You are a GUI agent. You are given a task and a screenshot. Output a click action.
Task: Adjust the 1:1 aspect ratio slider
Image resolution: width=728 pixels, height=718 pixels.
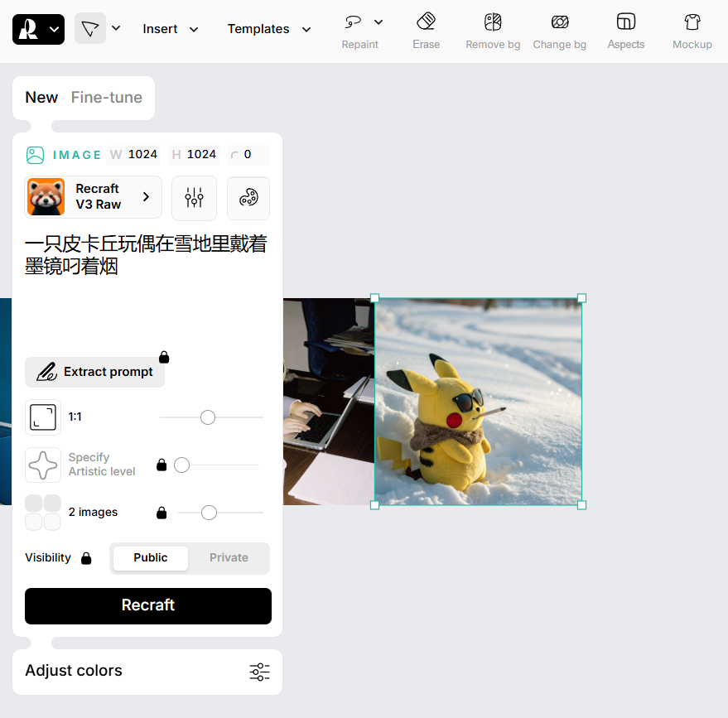pyautogui.click(x=208, y=417)
